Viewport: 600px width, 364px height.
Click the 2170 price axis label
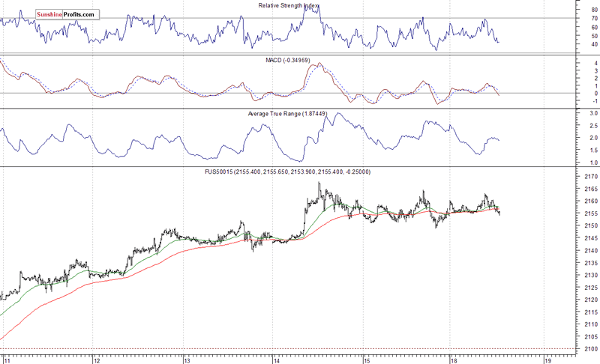tap(591, 177)
